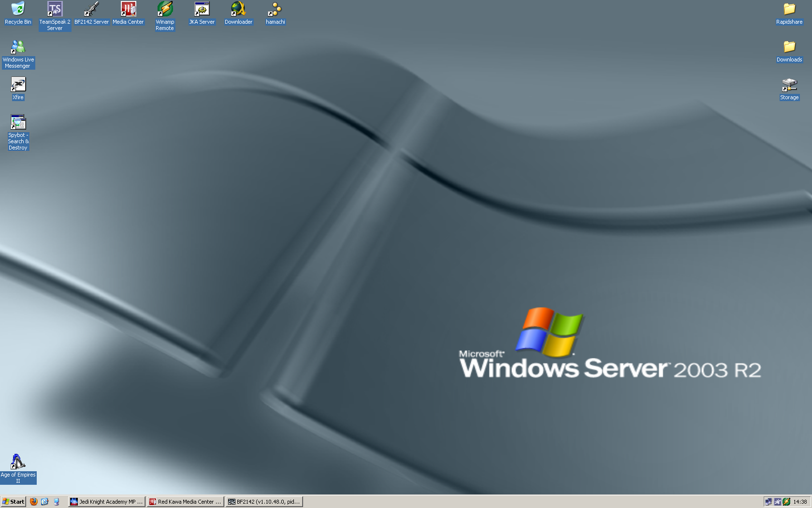Switch to Jedi Knight Academy MP taskbar window
This screenshot has height=508, width=812.
107,502
